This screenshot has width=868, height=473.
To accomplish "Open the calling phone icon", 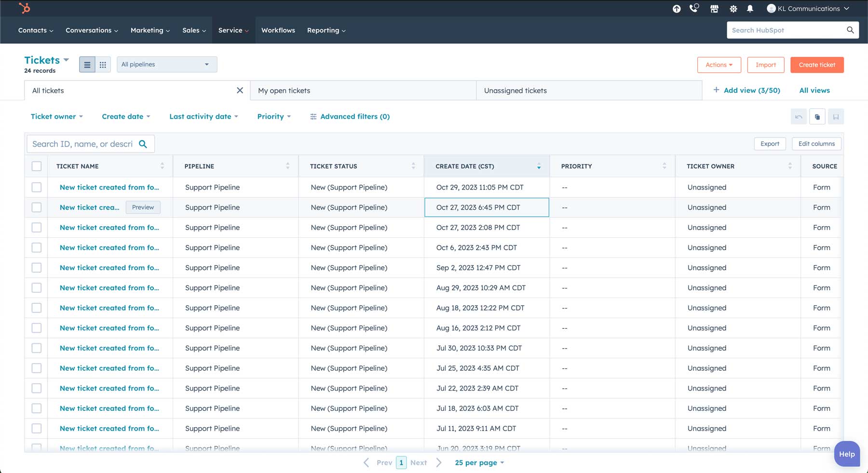I will 694,8.
